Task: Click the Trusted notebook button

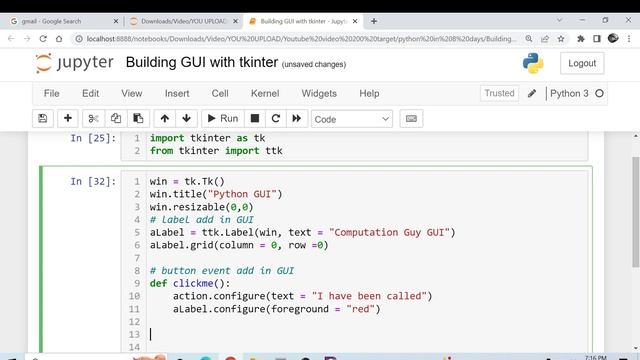Action: [x=499, y=93]
